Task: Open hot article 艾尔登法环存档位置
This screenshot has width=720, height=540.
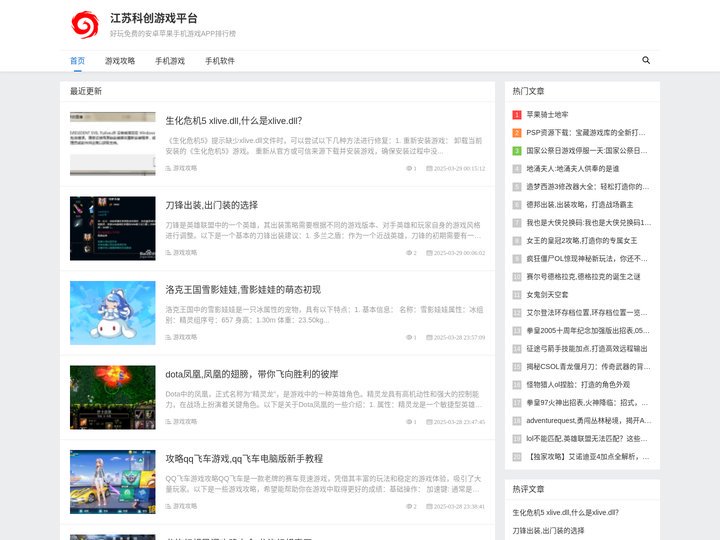Action: (x=587, y=313)
